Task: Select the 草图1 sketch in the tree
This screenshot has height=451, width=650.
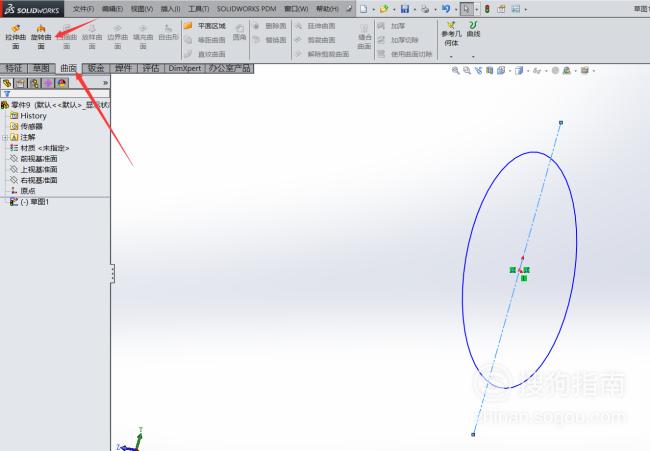Action: click(29, 202)
